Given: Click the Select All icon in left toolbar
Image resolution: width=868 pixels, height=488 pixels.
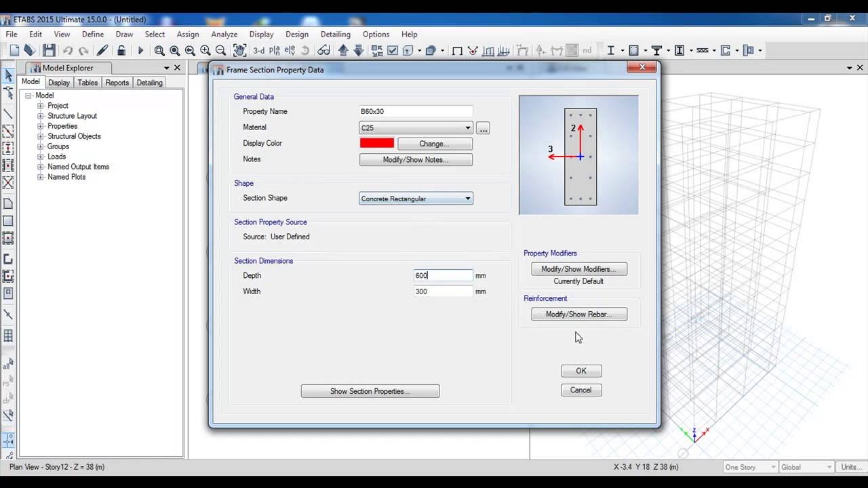Looking at the screenshot, I should coord(8,365).
